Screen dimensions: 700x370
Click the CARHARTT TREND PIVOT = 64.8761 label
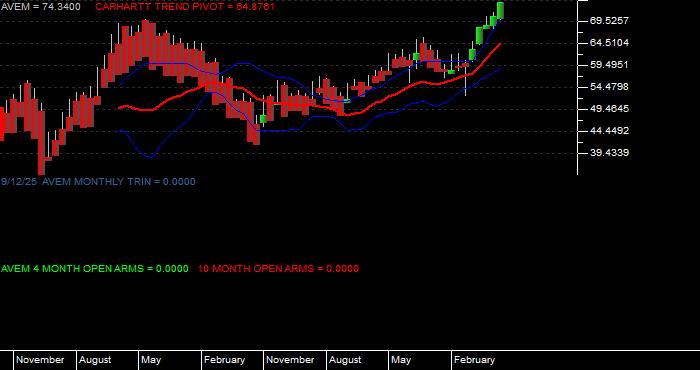click(x=185, y=7)
